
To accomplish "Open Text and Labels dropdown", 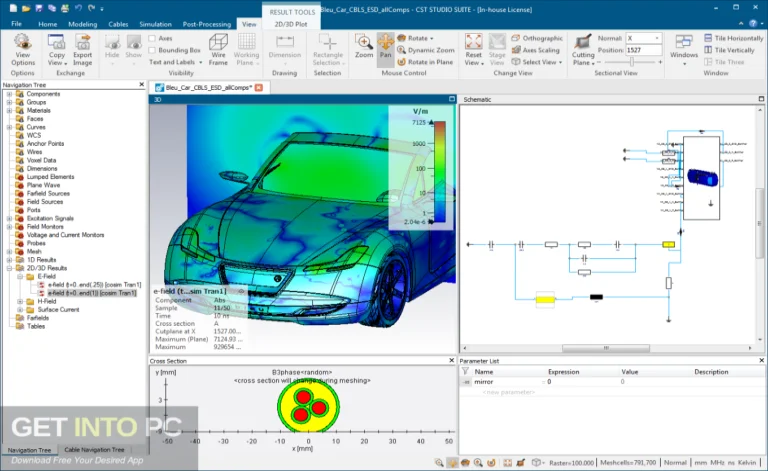I will pyautogui.click(x=200, y=62).
